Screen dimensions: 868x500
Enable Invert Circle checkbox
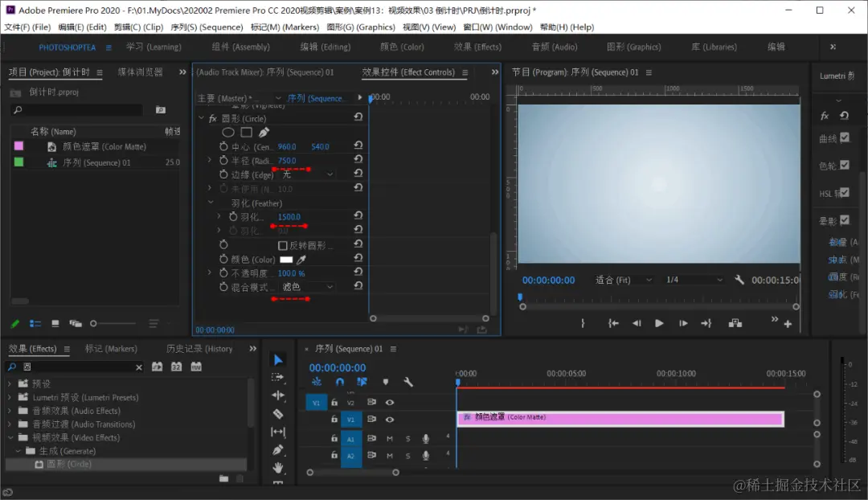(x=282, y=245)
